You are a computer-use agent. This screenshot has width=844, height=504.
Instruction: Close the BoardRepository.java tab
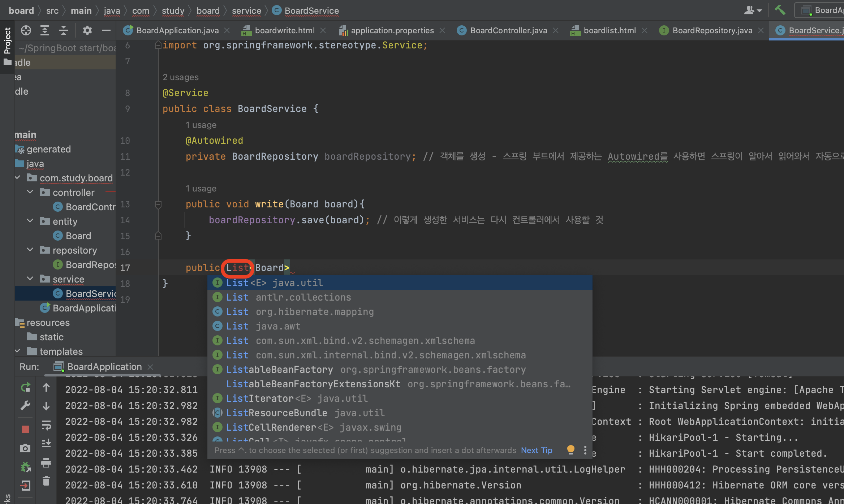tap(761, 31)
